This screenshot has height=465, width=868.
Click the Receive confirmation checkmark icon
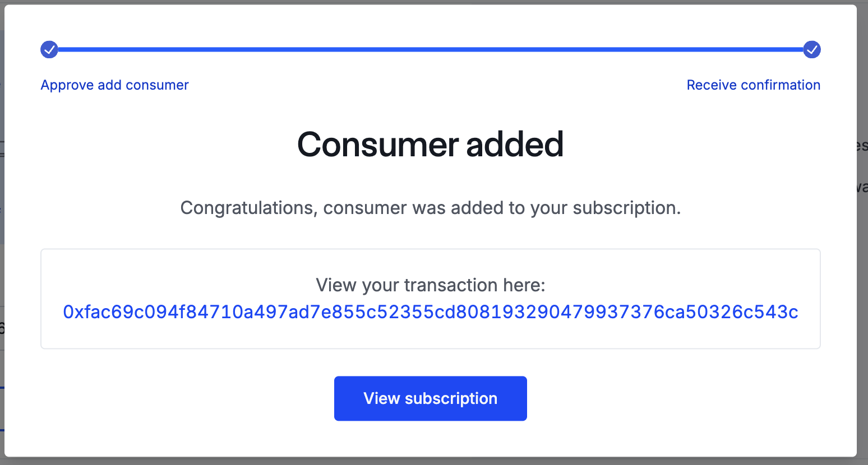(811, 49)
